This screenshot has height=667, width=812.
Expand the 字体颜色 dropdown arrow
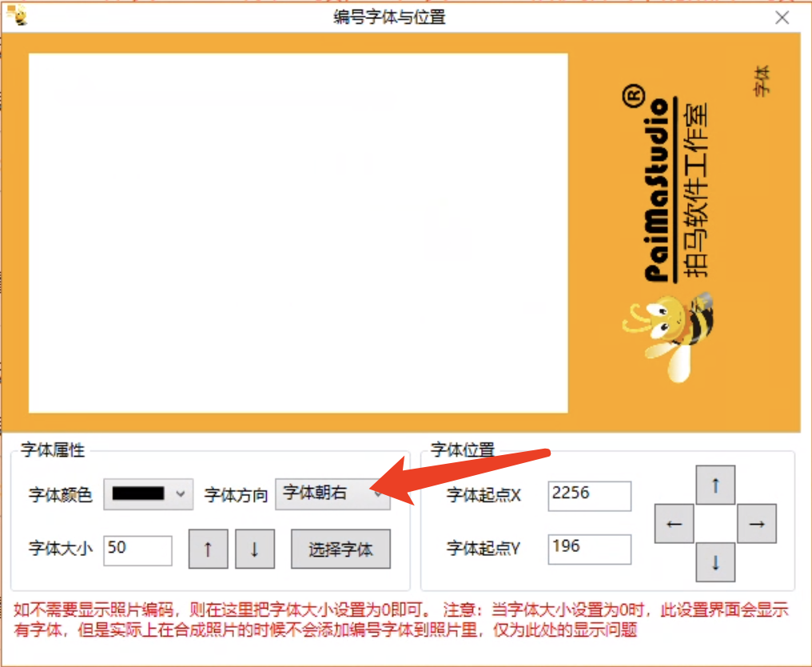coord(181,494)
